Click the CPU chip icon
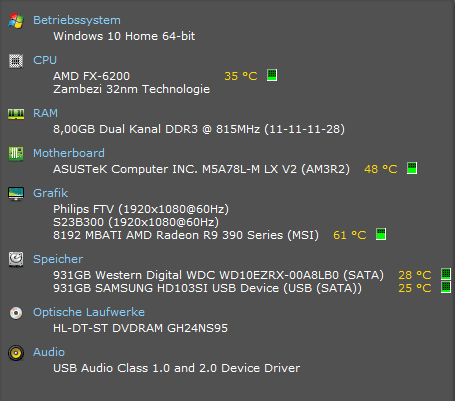455x401 pixels. click(16, 61)
